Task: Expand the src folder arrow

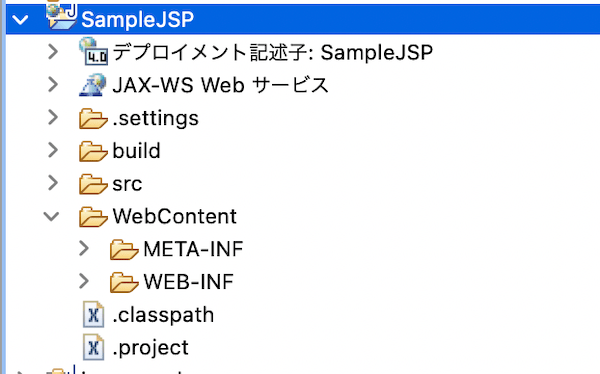Action: 53,183
